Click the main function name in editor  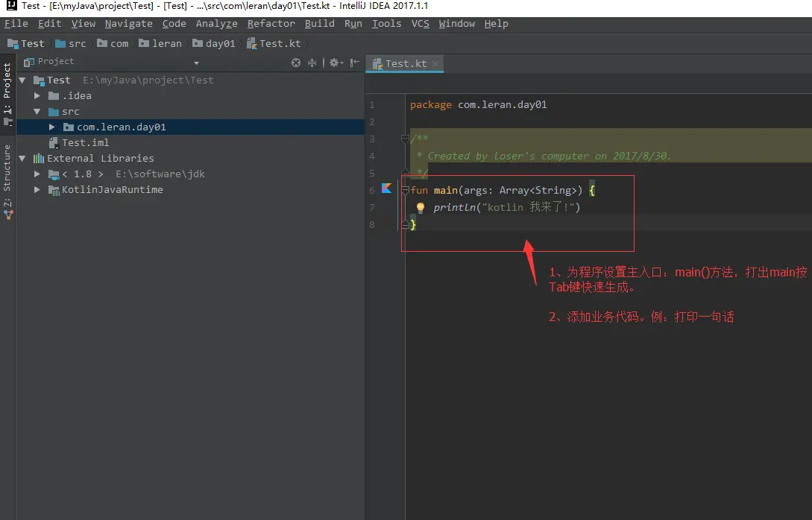[x=445, y=191]
